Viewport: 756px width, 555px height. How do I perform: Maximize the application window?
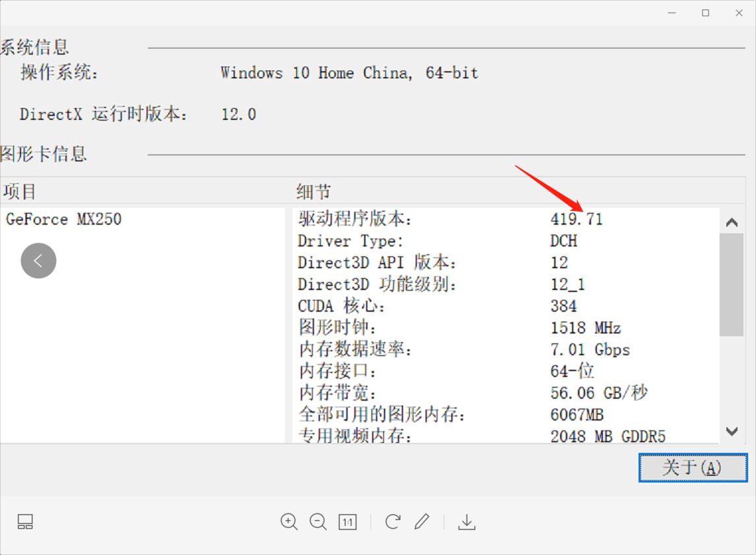tap(705, 13)
